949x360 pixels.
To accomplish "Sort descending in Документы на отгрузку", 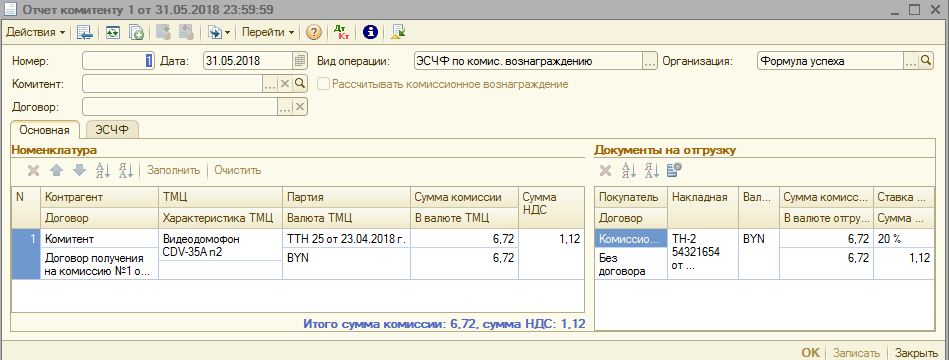I will click(x=651, y=171).
